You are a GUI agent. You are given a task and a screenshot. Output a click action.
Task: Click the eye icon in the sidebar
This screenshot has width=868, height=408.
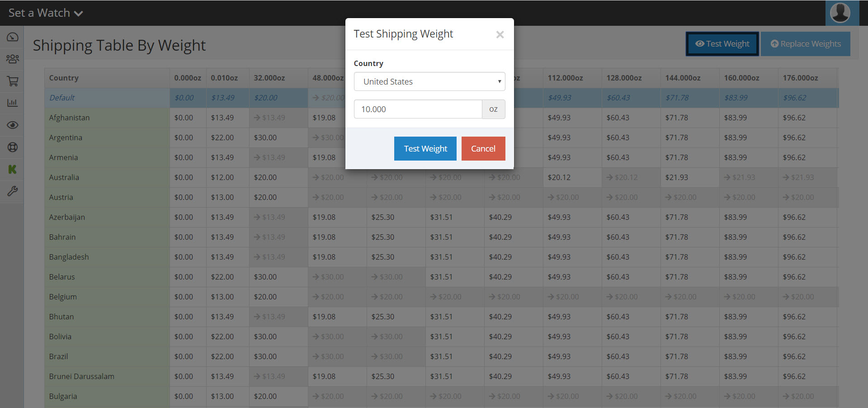(x=12, y=125)
